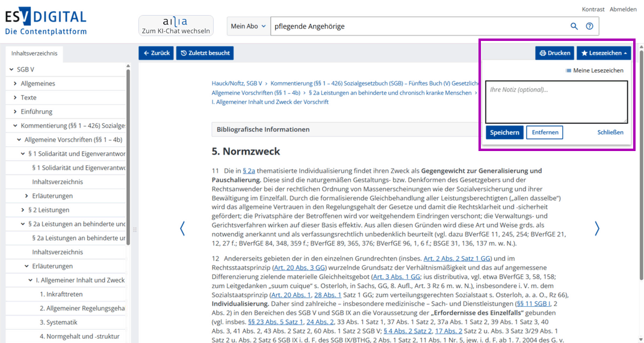Expand the Einführung tree node
The width and height of the screenshot is (644, 343).
click(15, 111)
